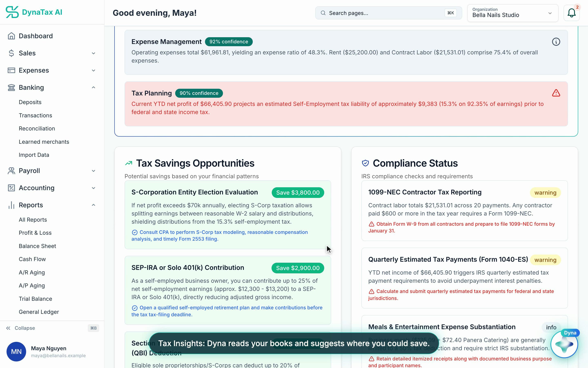This screenshot has height=368, width=588.
Task: Click the Quarterly Estimated Tax warning badge
Action: pos(545,260)
